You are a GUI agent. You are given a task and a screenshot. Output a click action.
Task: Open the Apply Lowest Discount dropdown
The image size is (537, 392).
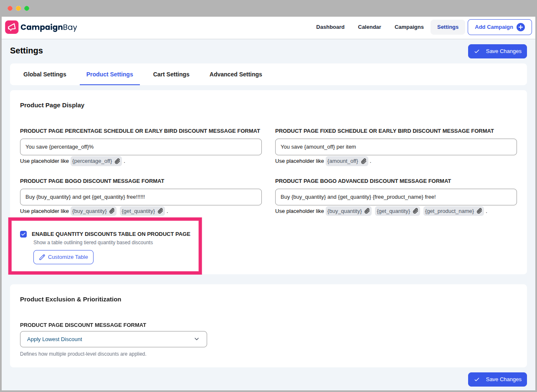click(113, 339)
